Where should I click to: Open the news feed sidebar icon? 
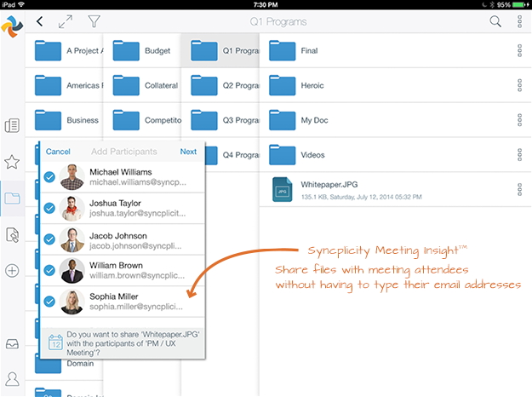(x=12, y=125)
